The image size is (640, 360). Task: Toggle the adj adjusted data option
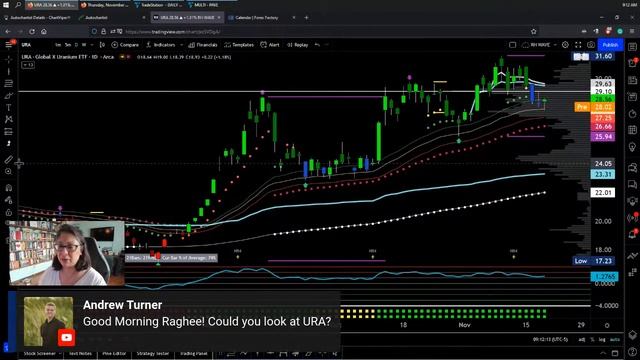coord(582,340)
